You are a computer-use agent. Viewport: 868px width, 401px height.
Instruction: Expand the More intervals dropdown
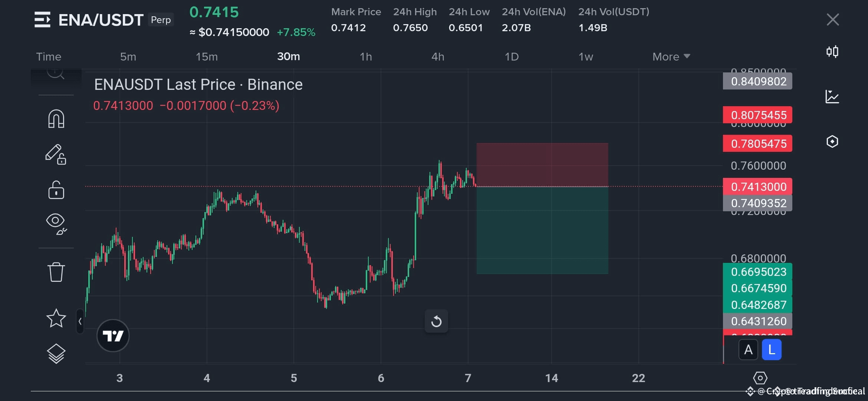pos(671,57)
